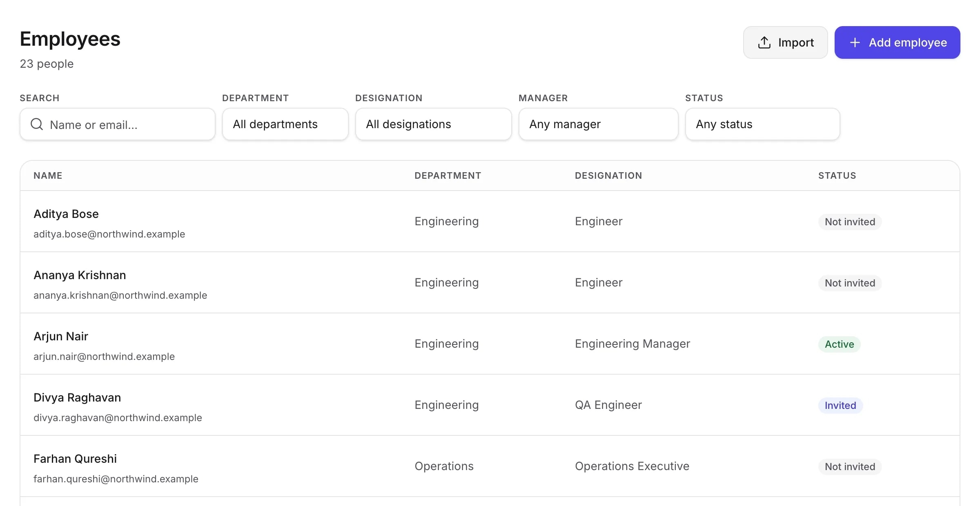980x506 pixels.
Task: Click Not invited badge for Aditya Bose
Action: (850, 222)
